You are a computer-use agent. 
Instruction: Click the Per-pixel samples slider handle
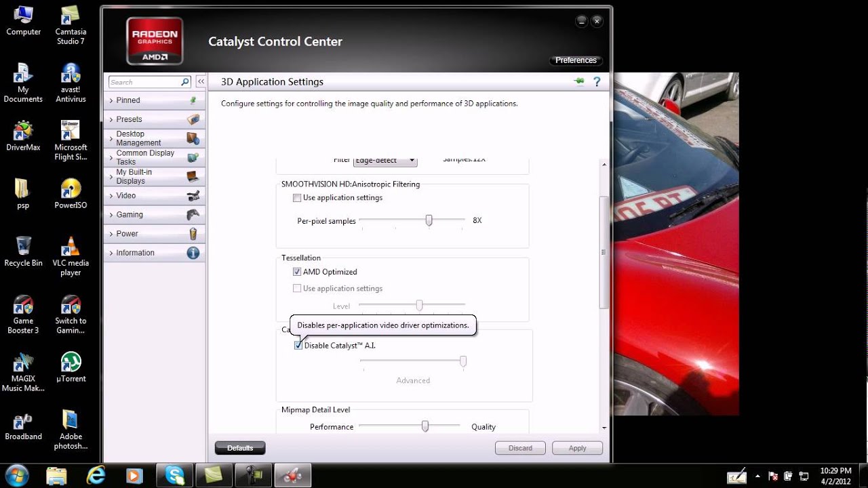coord(429,220)
